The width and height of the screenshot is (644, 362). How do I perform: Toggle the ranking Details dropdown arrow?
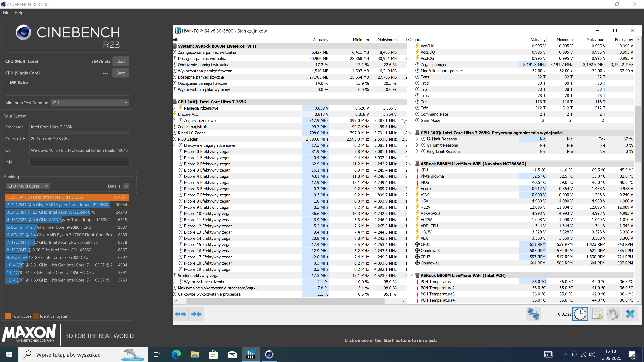pyautogui.click(x=126, y=186)
